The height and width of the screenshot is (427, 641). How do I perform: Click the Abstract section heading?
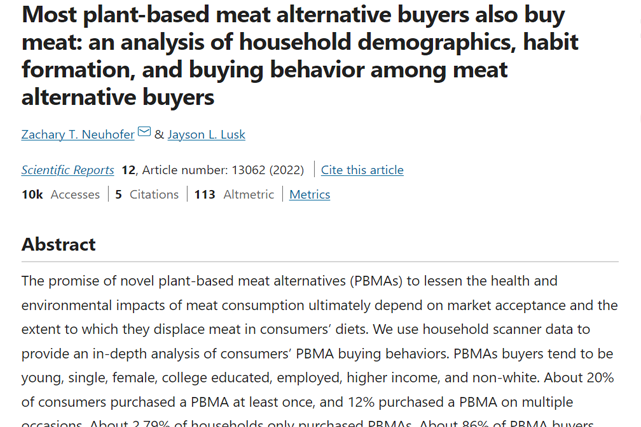coord(58,244)
